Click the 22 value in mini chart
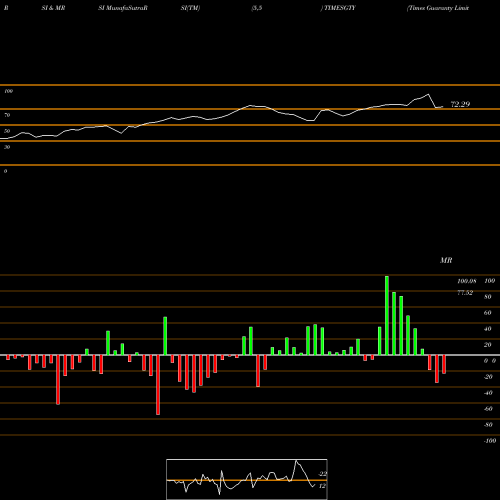 point(323,474)
